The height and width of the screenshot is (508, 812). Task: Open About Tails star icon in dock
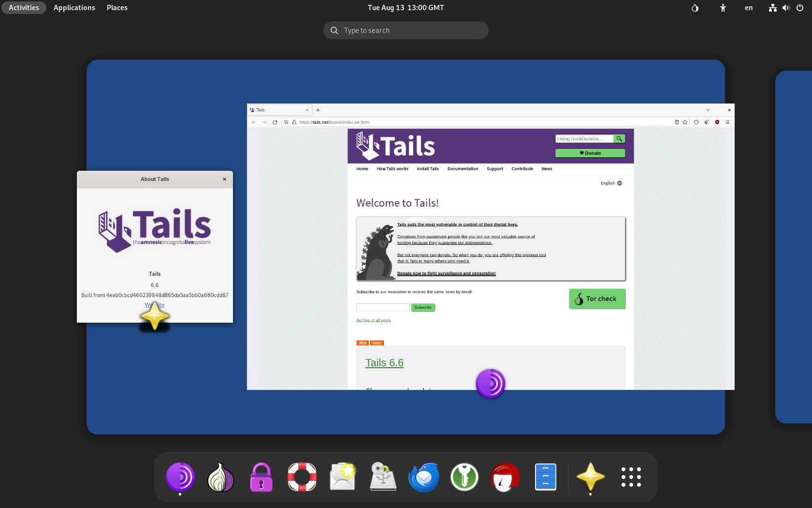(590, 478)
